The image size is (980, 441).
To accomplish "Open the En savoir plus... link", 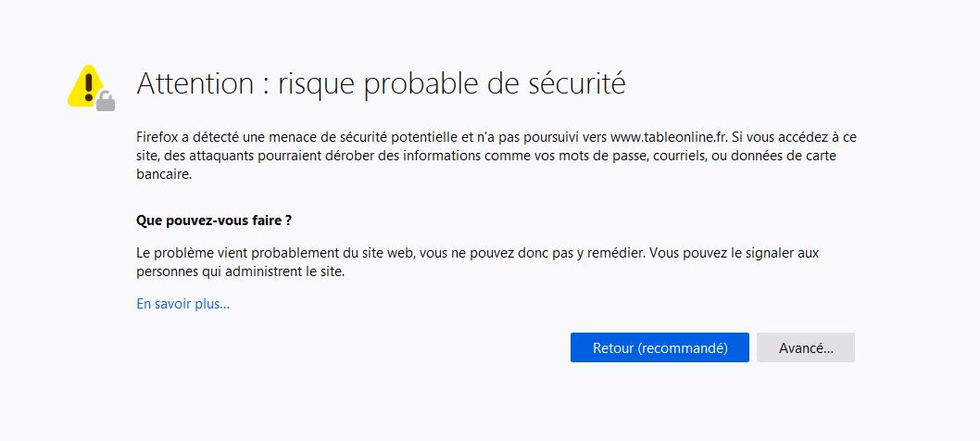I will point(183,305).
